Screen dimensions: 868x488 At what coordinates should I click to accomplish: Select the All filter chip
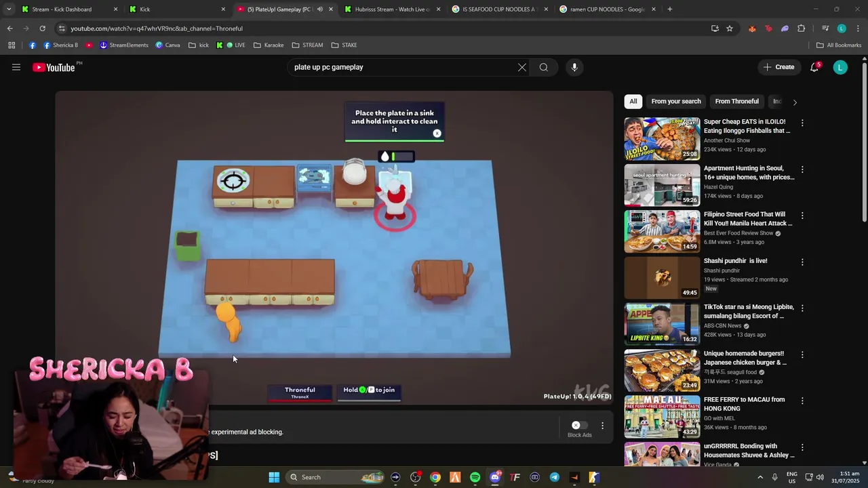(633, 102)
